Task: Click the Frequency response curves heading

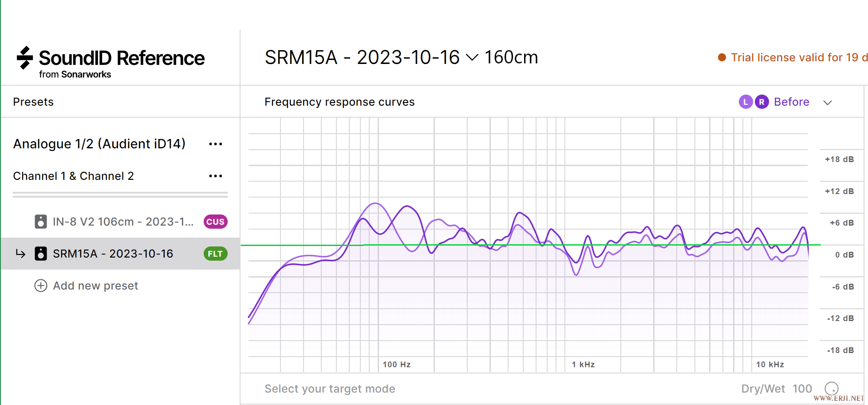Action: point(339,102)
